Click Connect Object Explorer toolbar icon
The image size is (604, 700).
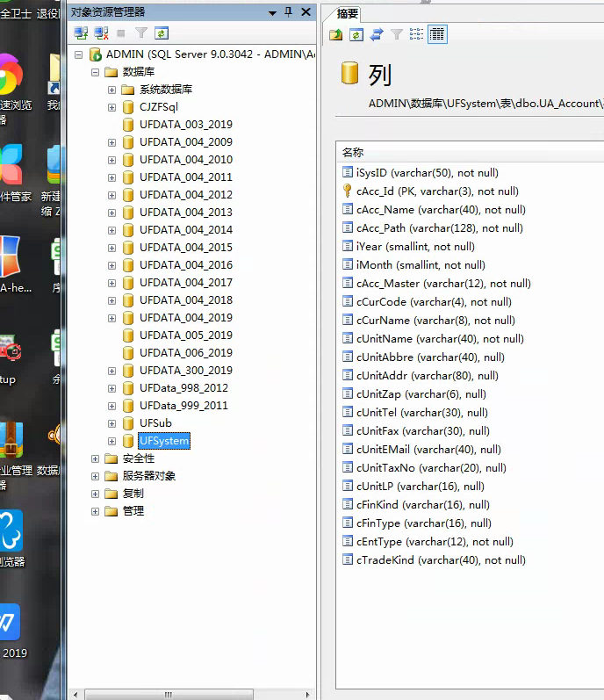point(81,33)
